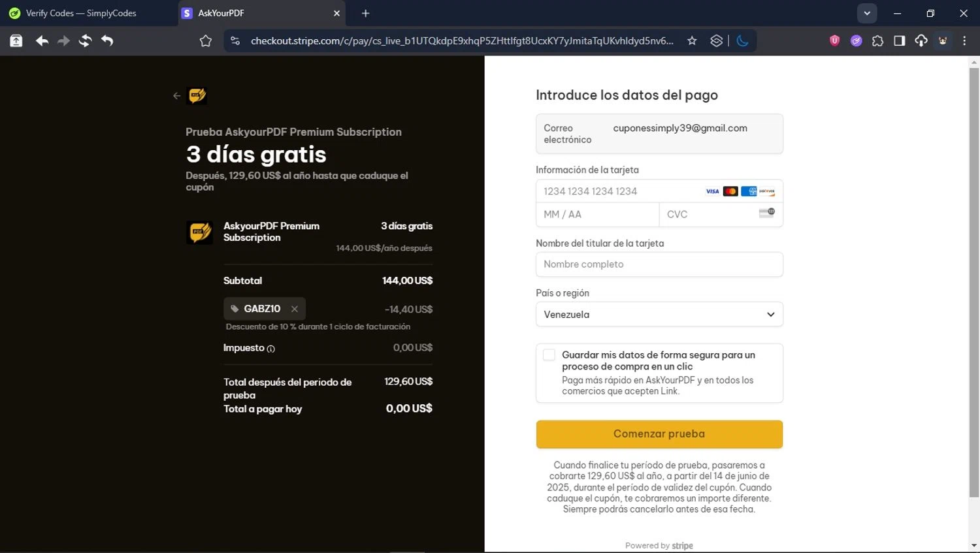
Task: Open the extensions puzzle piece menu
Action: click(877, 41)
